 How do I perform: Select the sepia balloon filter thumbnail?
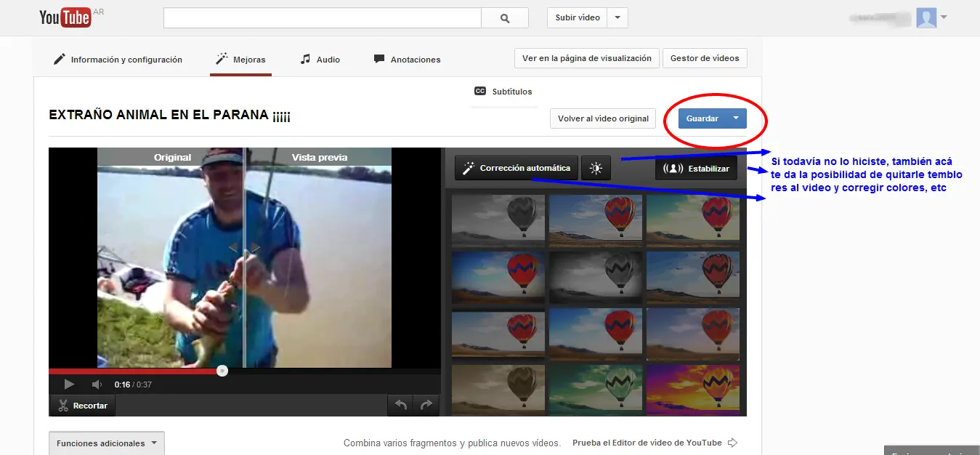pos(498,390)
